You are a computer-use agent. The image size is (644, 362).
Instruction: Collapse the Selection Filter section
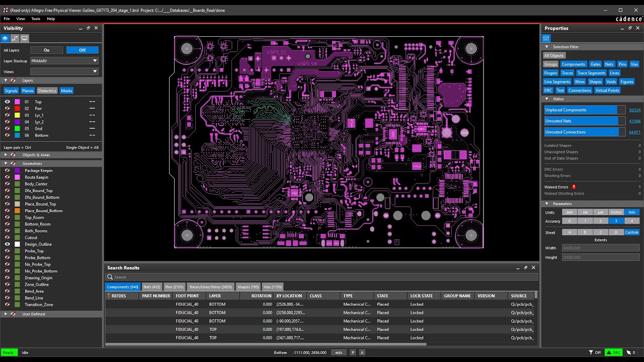coord(547,47)
